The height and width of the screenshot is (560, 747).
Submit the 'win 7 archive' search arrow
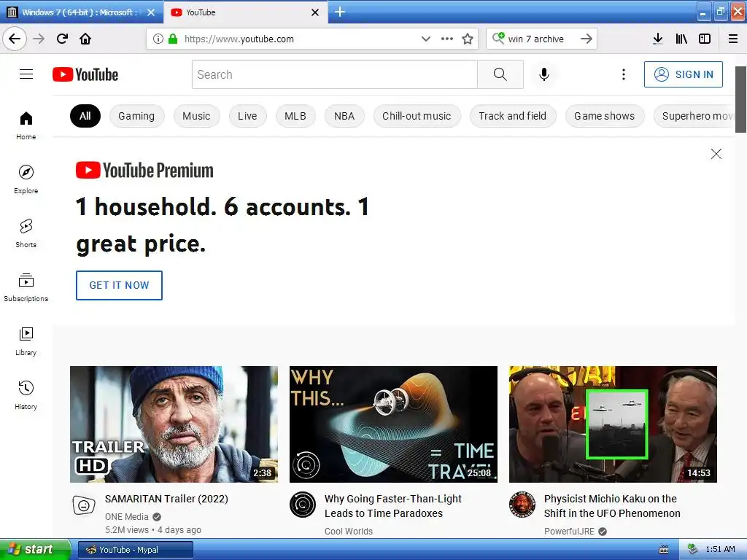(587, 39)
